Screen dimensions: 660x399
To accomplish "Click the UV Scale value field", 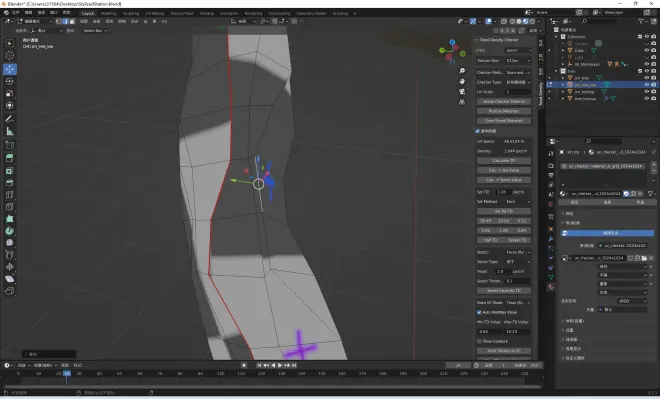I will (x=518, y=92).
